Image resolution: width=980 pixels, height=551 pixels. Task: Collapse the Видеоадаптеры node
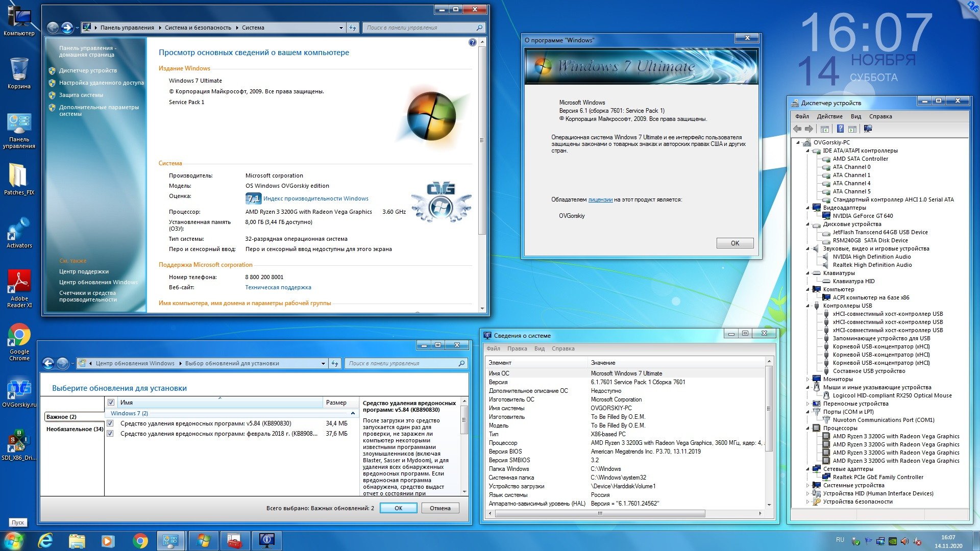808,208
